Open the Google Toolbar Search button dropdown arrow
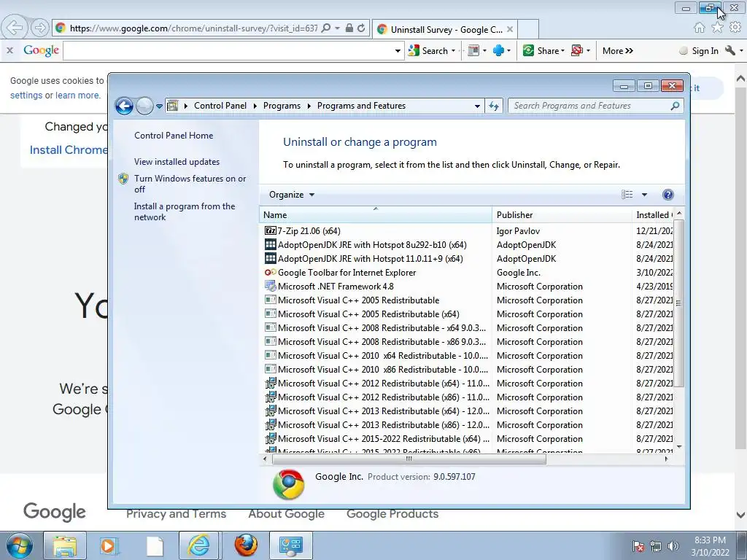Image resolution: width=747 pixels, height=560 pixels. click(453, 50)
